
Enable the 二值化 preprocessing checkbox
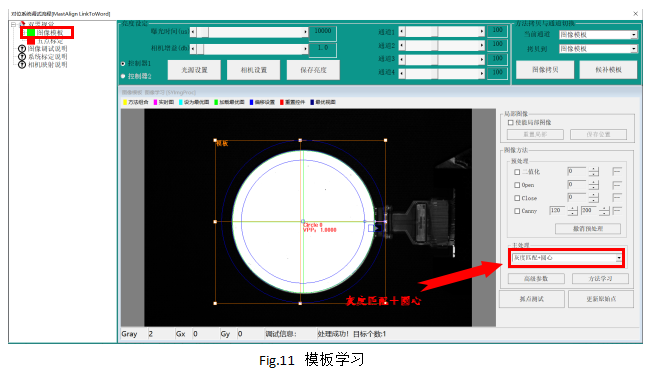click(x=517, y=172)
